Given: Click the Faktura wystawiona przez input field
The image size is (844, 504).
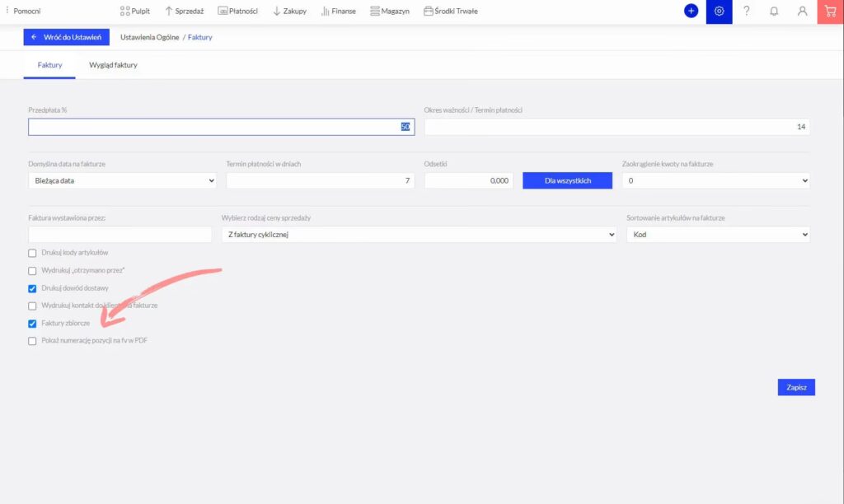Looking at the screenshot, I should tap(120, 235).
